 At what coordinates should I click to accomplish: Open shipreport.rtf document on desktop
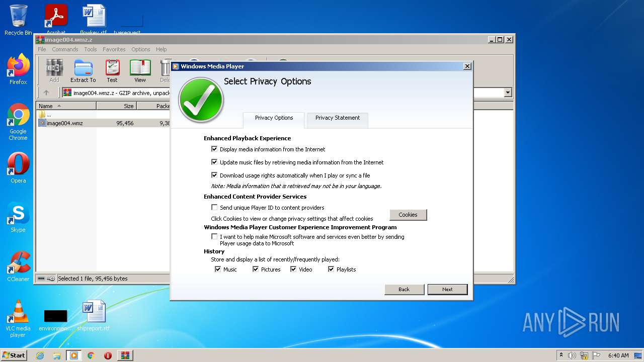tap(94, 315)
